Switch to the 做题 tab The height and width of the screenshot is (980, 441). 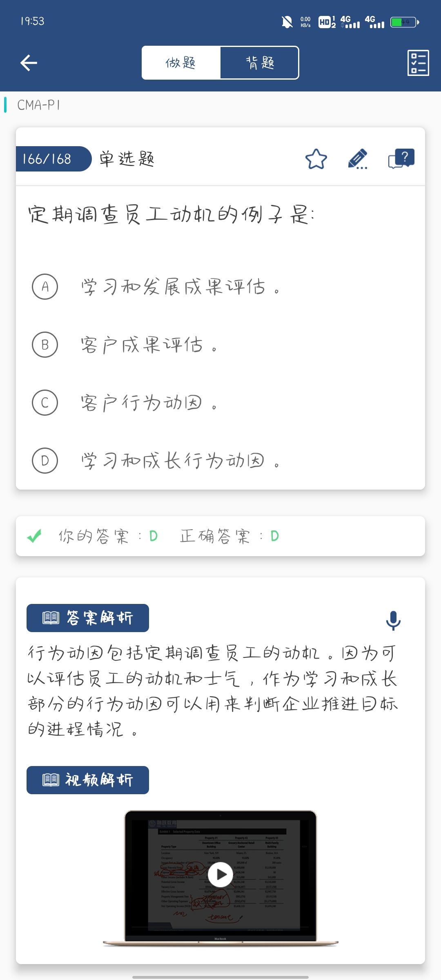coord(181,63)
